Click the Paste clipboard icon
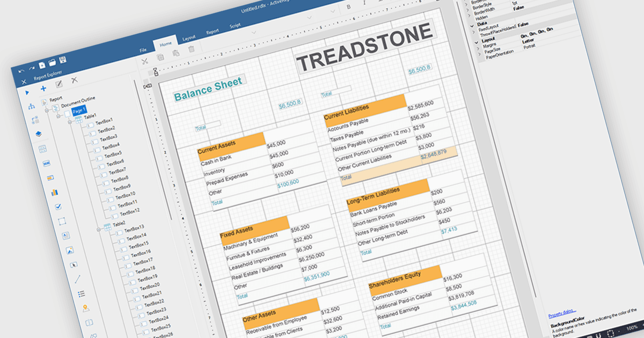Screen dimensions: 644x338 [x=175, y=53]
